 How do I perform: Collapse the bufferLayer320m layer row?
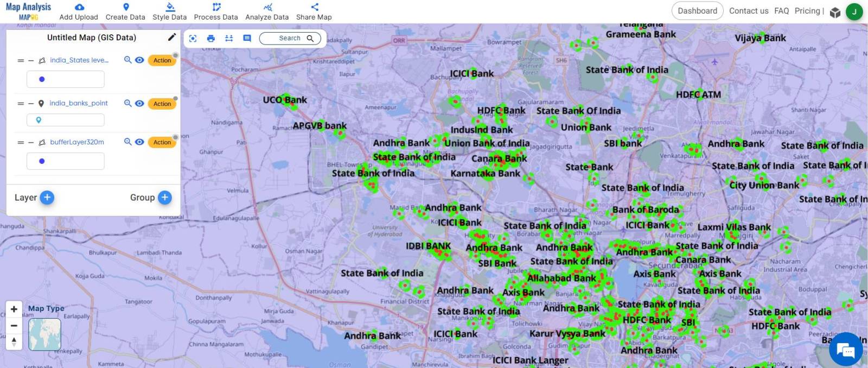tap(31, 142)
